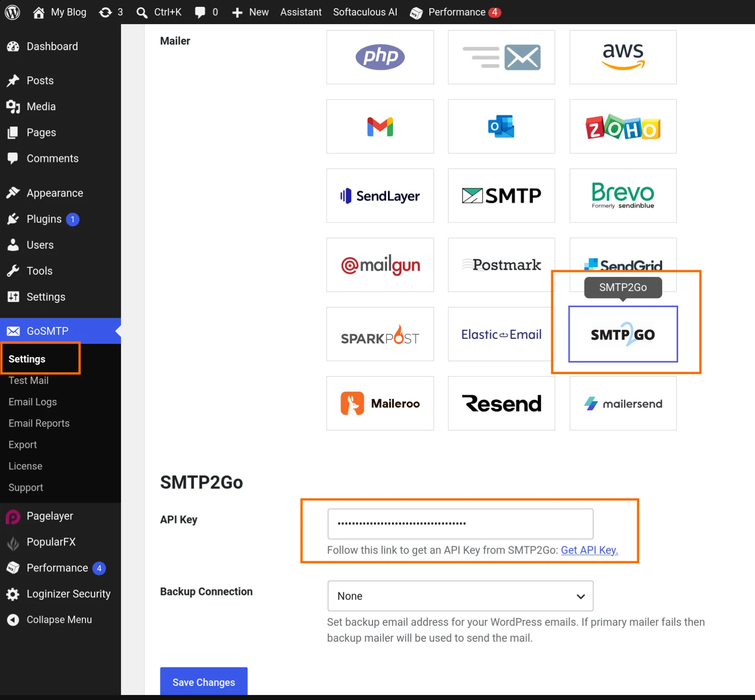
Task: Choose the Zoho mailer
Action: (623, 126)
